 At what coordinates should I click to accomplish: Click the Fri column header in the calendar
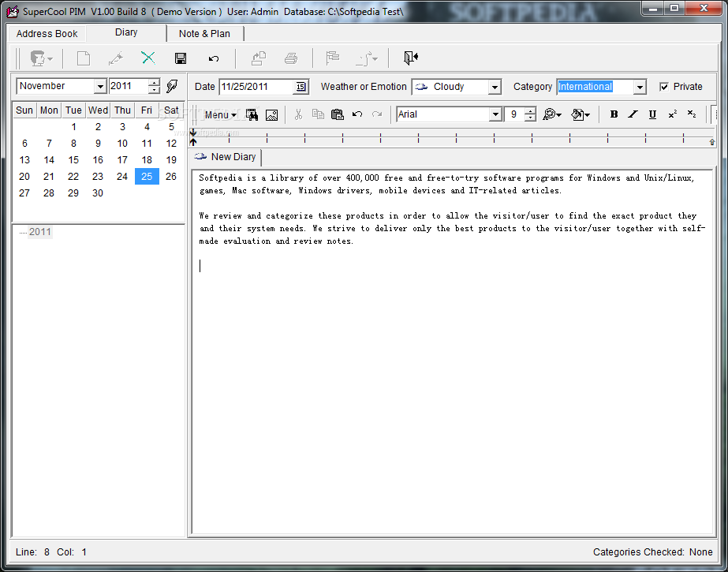pyautogui.click(x=147, y=110)
